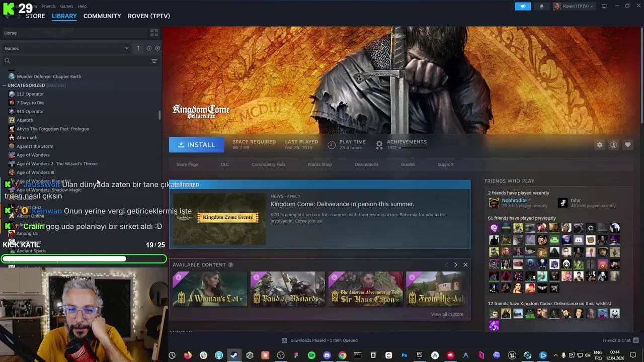The width and height of the screenshot is (644, 362).
Task: Open news 'Kingdom Come: Deliverance in person this summer'
Action: point(342,204)
